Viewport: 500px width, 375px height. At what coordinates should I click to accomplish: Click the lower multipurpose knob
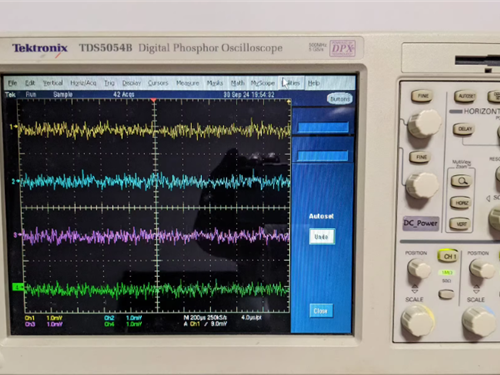coord(422,185)
